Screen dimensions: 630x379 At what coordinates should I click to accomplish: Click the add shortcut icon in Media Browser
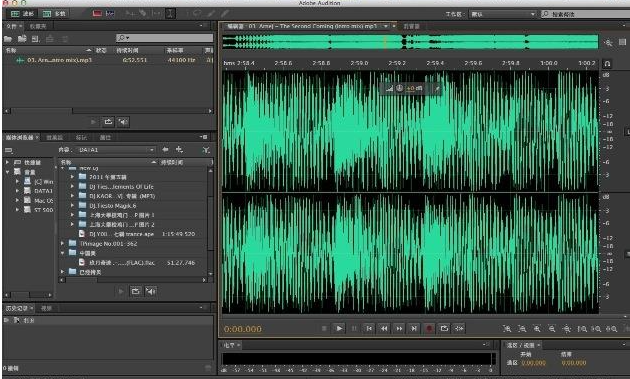point(179,150)
